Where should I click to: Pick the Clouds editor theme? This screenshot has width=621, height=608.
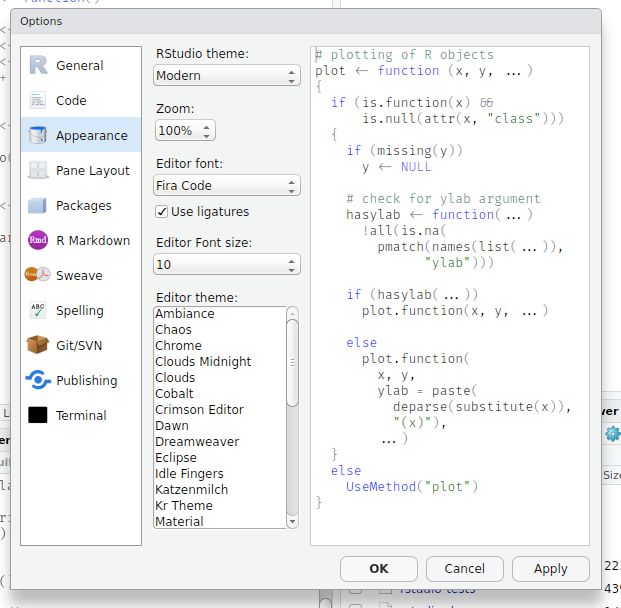pyautogui.click(x=220, y=377)
